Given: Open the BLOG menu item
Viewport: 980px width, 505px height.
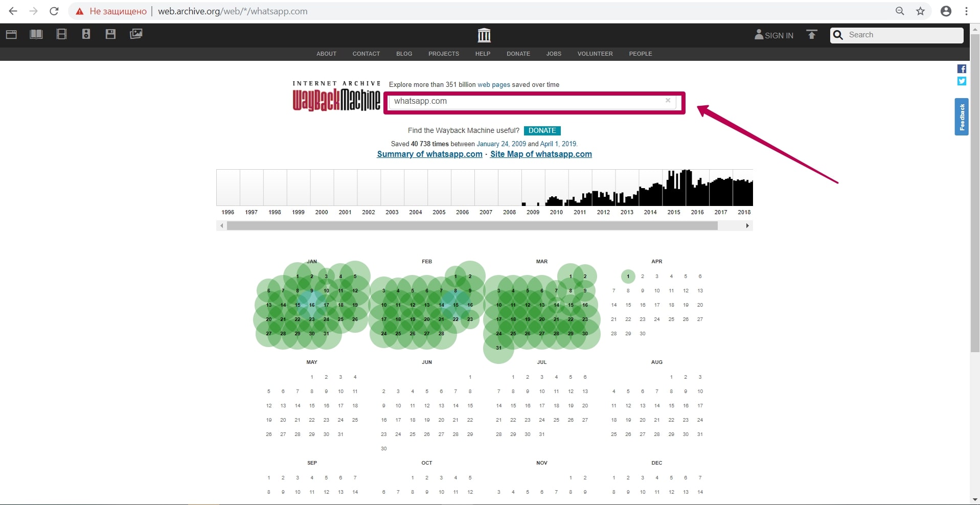Looking at the screenshot, I should click(404, 54).
